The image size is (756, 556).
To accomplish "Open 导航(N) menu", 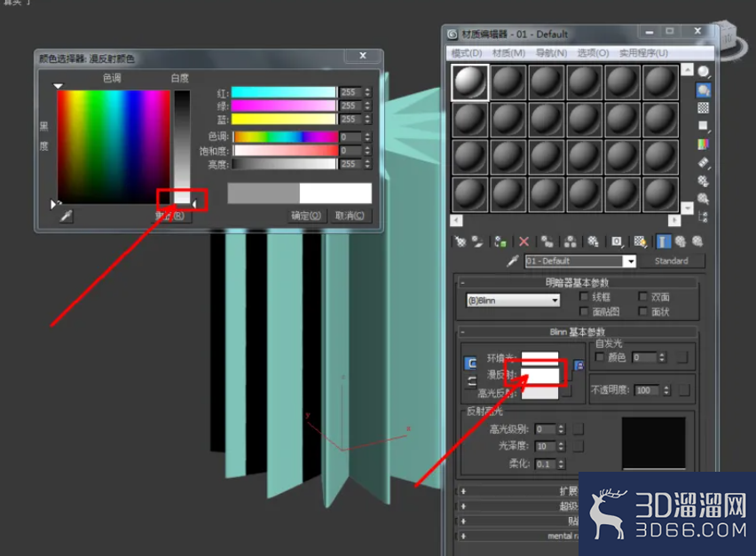I will point(551,53).
